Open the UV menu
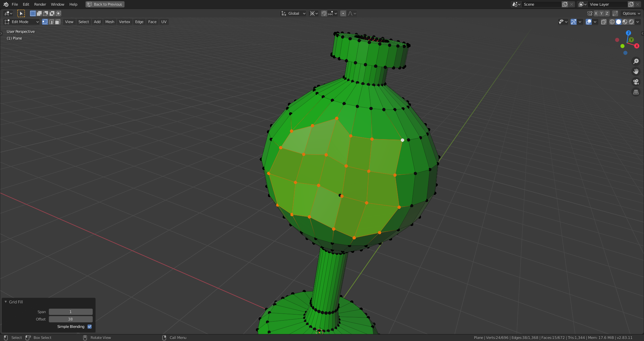Screen dimensions: 644x341 coord(164,22)
